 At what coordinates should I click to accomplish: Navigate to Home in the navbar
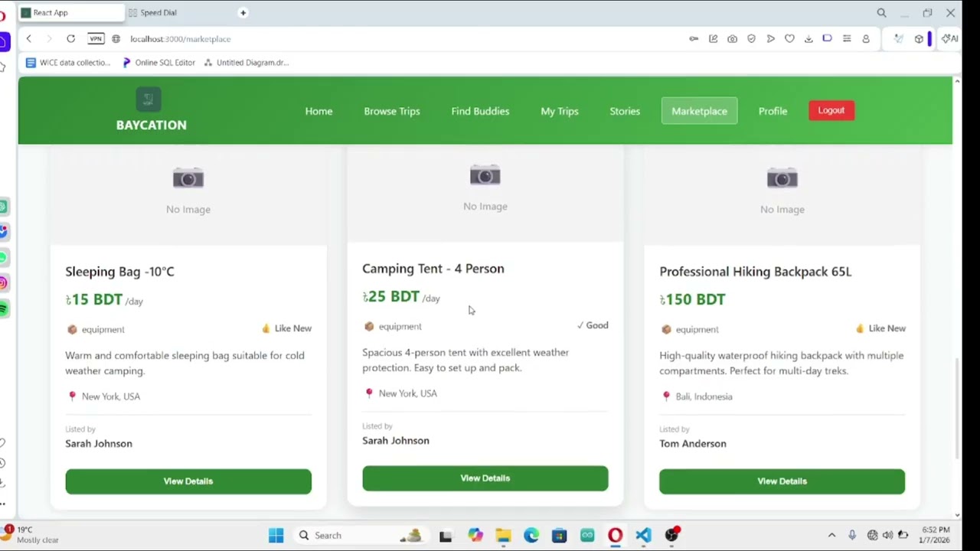[x=318, y=111]
